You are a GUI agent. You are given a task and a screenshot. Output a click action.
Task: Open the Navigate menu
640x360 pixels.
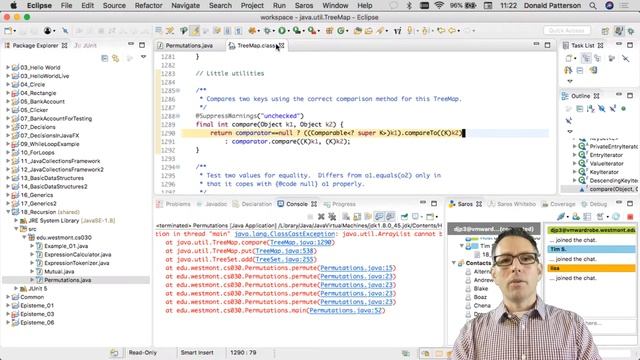point(185,6)
